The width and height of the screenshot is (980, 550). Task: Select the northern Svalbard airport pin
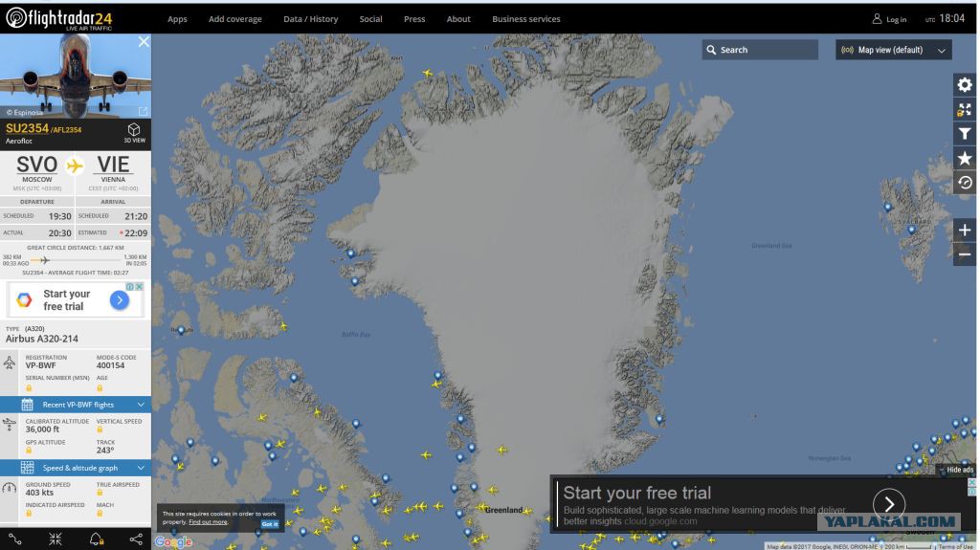tap(887, 207)
